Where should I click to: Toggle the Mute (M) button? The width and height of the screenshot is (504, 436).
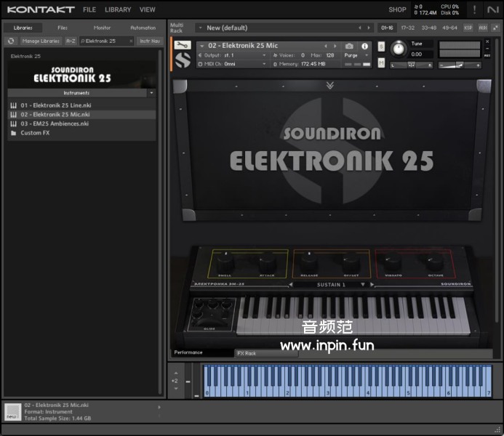coord(381,62)
